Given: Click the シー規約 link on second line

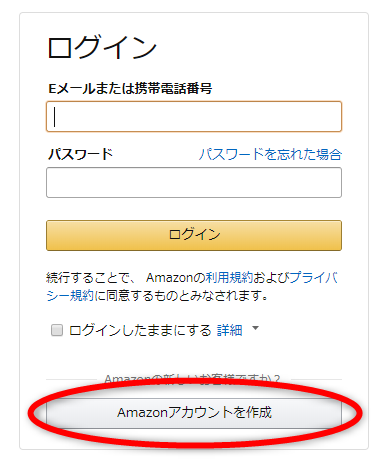Looking at the screenshot, I should 70,295.
